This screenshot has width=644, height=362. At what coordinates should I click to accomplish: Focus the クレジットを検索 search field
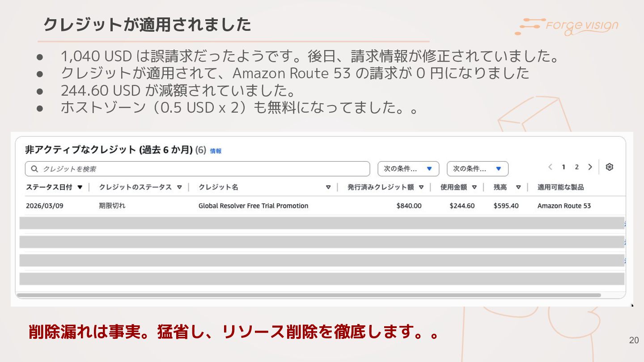198,169
